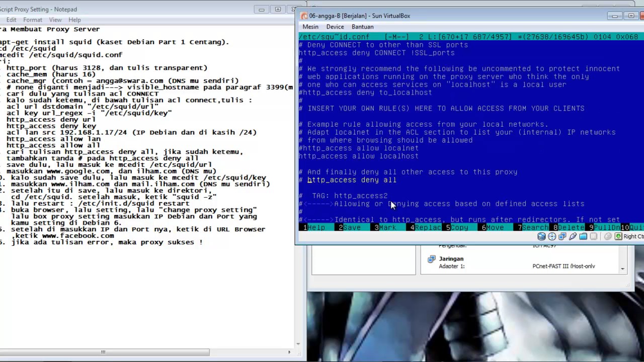Open Notepad's View menu
This screenshot has width=644, height=362.
point(55,20)
